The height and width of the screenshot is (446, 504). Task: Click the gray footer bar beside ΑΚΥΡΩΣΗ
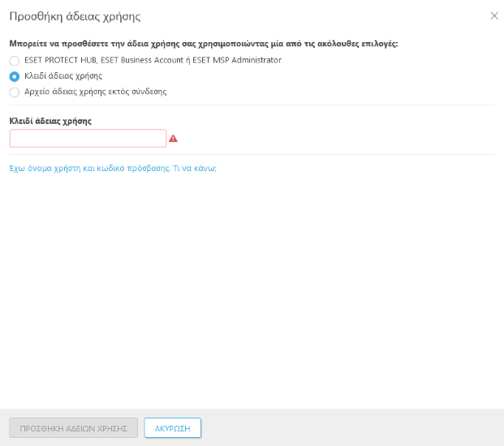pos(349,428)
